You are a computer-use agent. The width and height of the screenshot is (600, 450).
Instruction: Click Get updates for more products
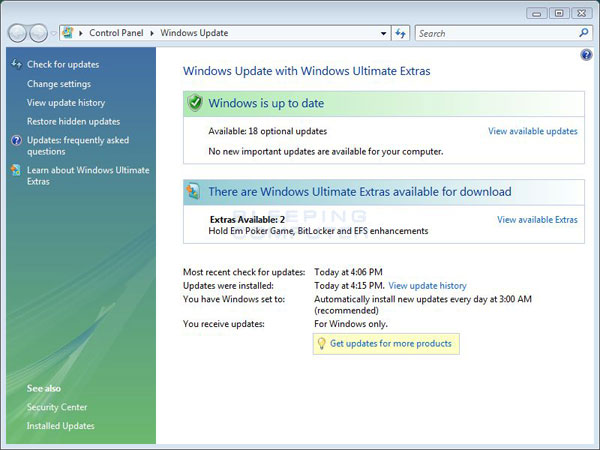tap(391, 344)
